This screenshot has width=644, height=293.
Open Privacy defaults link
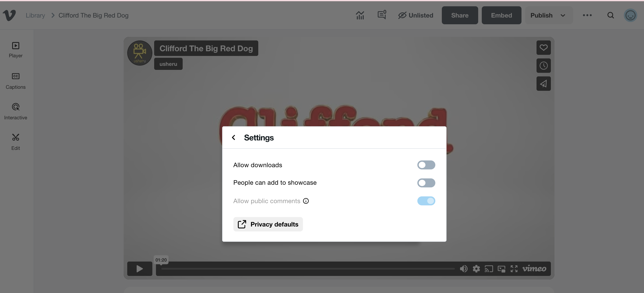(268, 224)
